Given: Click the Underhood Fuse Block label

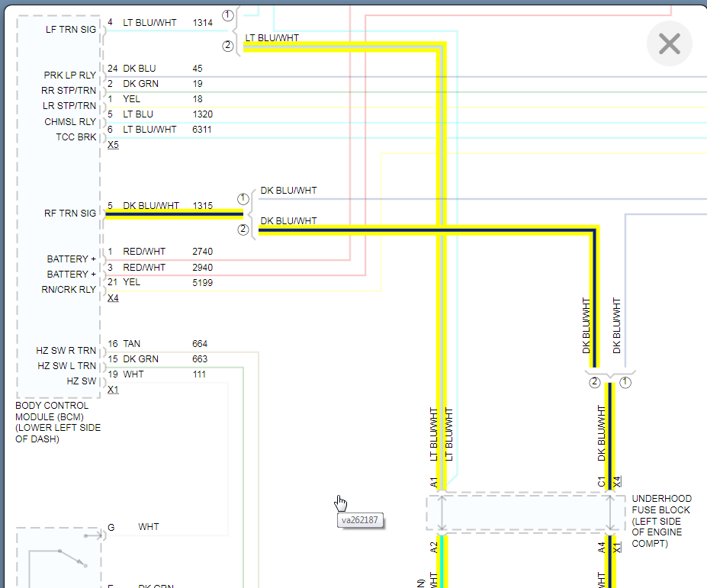Looking at the screenshot, I should tap(660, 521).
